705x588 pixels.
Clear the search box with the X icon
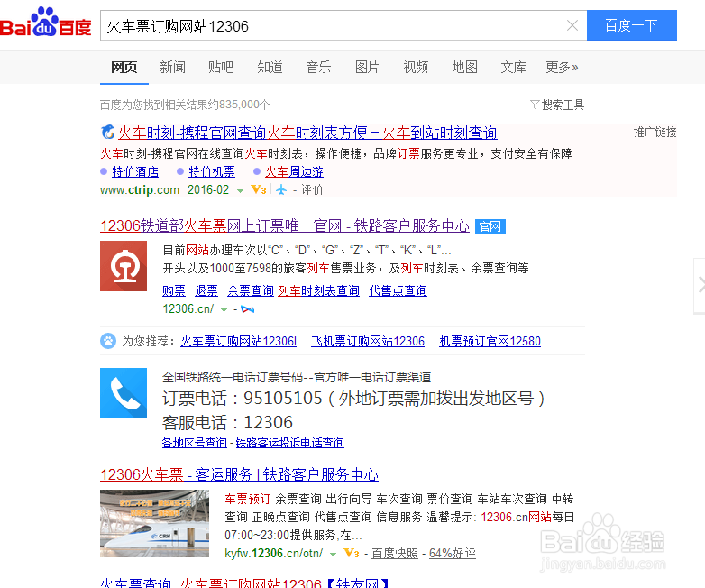click(572, 25)
